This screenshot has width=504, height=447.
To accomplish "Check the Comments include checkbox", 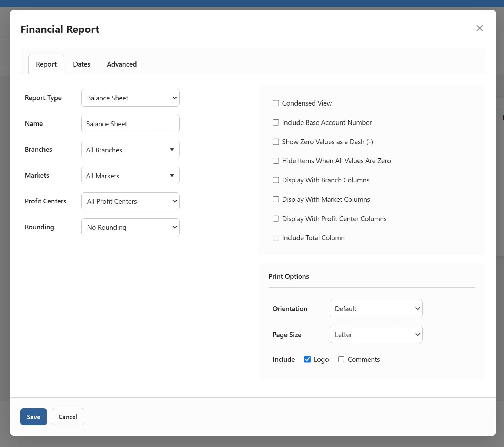I will 341,359.
